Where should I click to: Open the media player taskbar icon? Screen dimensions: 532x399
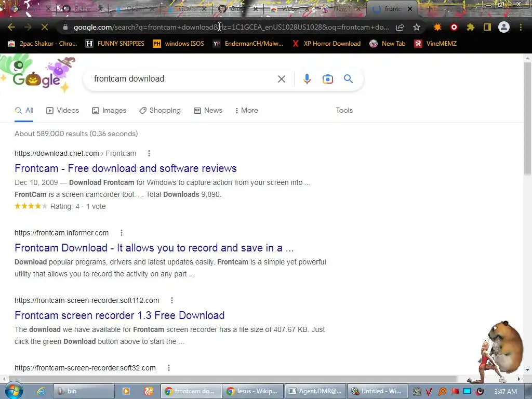(126, 391)
